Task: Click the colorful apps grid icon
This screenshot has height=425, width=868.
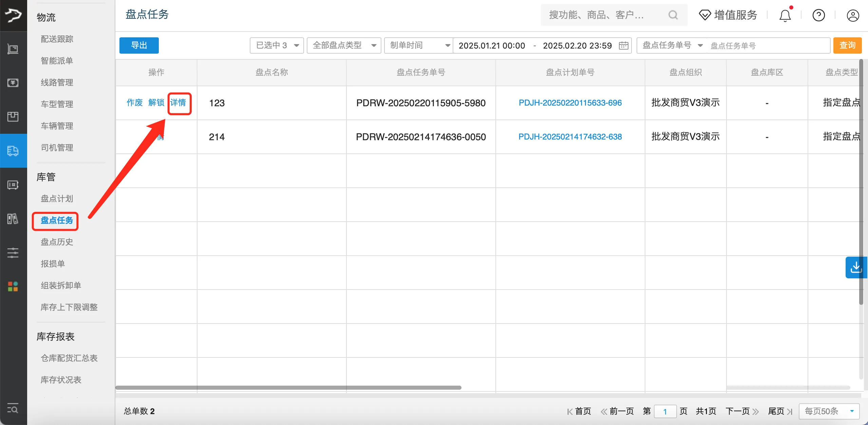Action: tap(13, 286)
